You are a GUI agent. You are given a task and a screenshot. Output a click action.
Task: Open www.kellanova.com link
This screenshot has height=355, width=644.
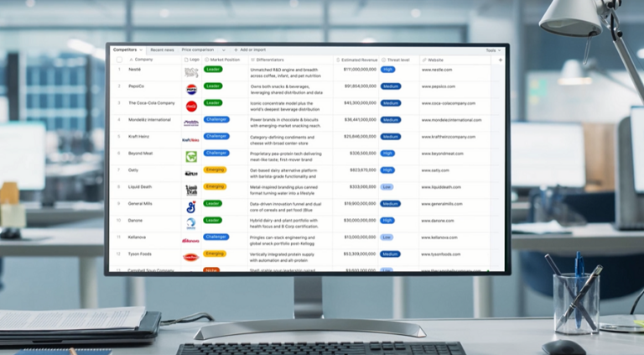point(439,238)
